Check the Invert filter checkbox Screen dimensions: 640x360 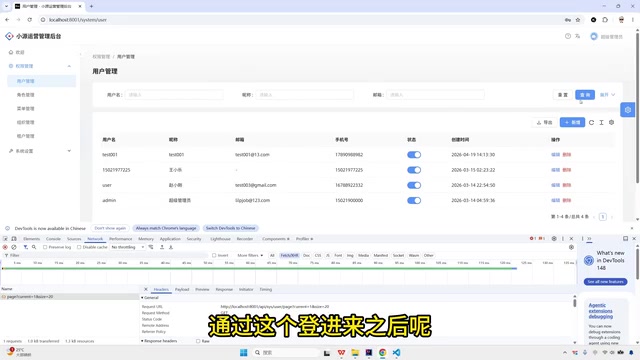tap(214, 256)
